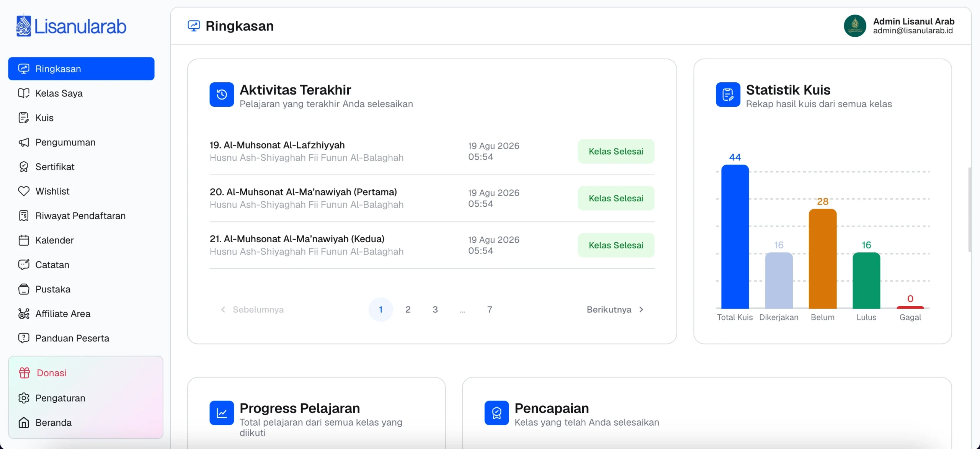
Task: Click the light blue Dikerjakan bar
Action: pos(779,280)
